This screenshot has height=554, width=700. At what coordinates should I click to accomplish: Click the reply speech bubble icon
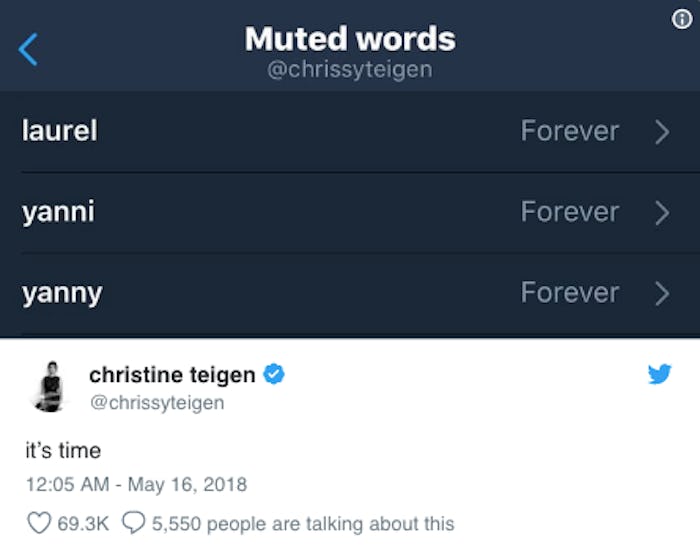coord(134,523)
